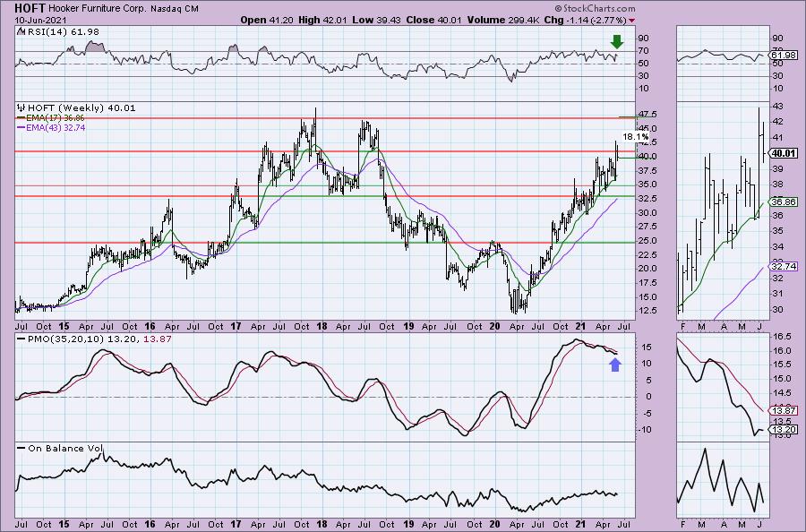Click the purple line swatch for EMA(43)
The height and width of the screenshot is (532, 806).
pyautogui.click(x=21, y=127)
